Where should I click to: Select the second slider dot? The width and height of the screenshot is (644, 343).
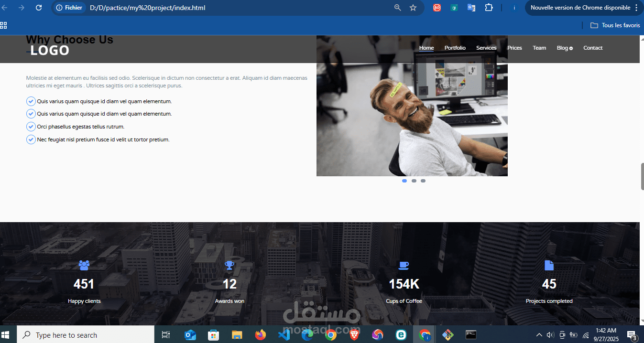[x=414, y=181]
